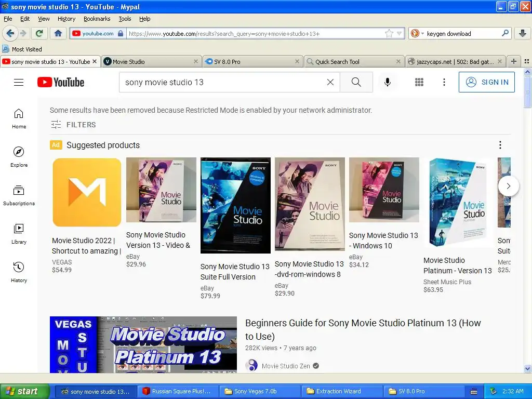This screenshot has height=399, width=532.
Task: Show next suggested products with arrow
Action: [508, 186]
